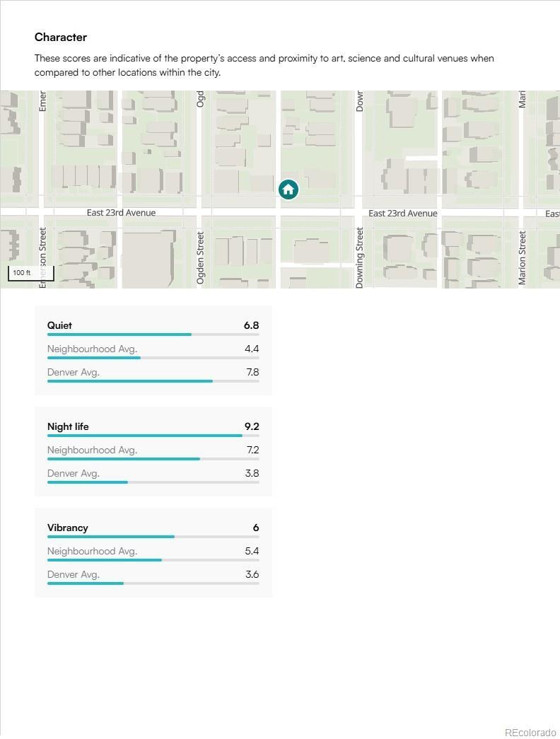Click the Night life score progress bar

[x=153, y=436]
